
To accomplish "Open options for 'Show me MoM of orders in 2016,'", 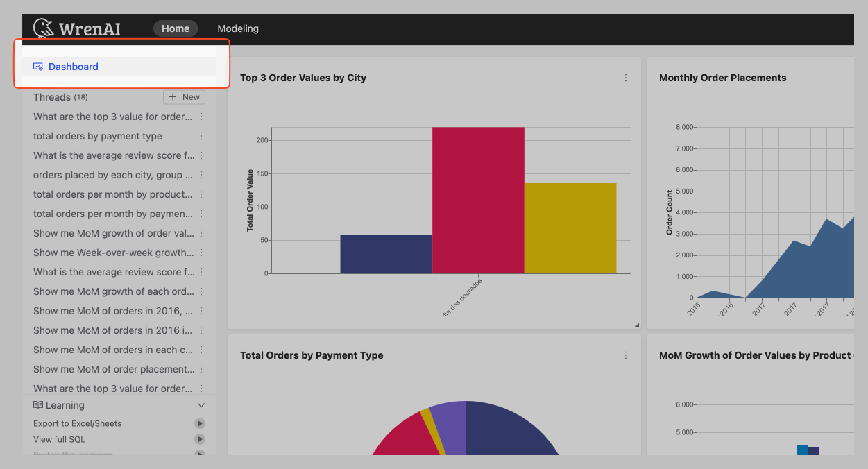I will [201, 311].
